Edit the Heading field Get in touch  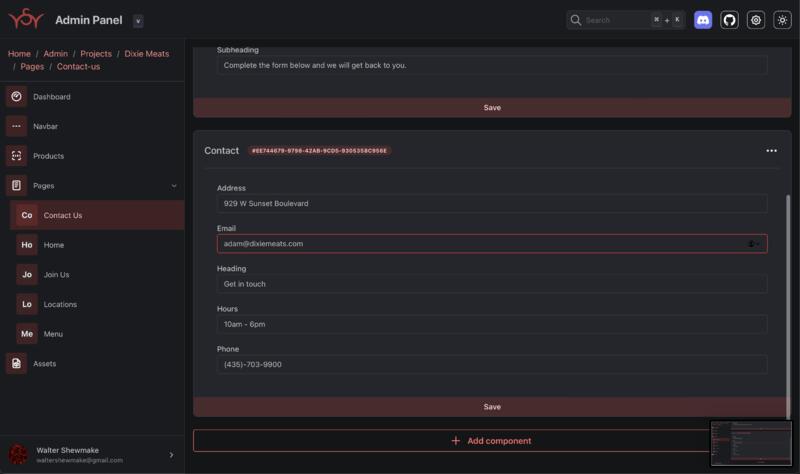492,284
